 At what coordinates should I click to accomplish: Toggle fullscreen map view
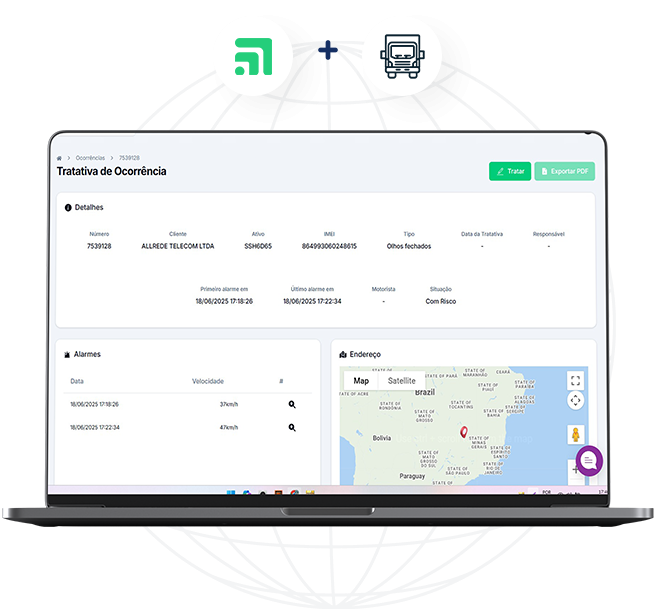click(575, 380)
